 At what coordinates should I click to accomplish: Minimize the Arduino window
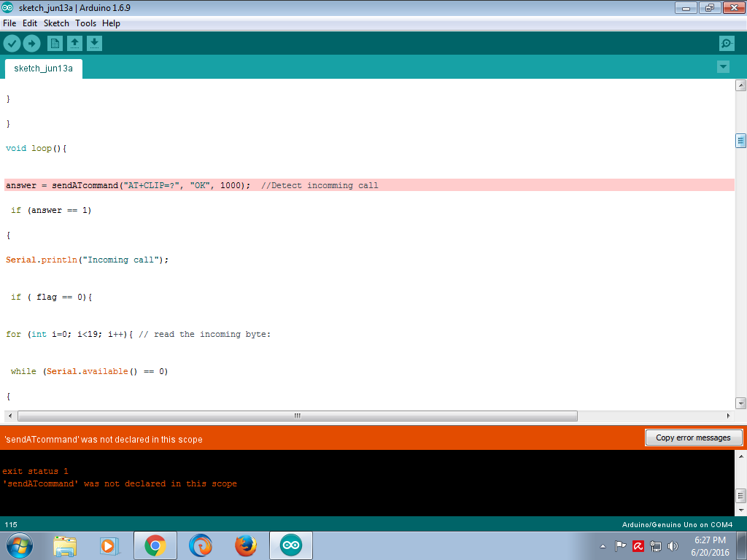coord(686,7)
